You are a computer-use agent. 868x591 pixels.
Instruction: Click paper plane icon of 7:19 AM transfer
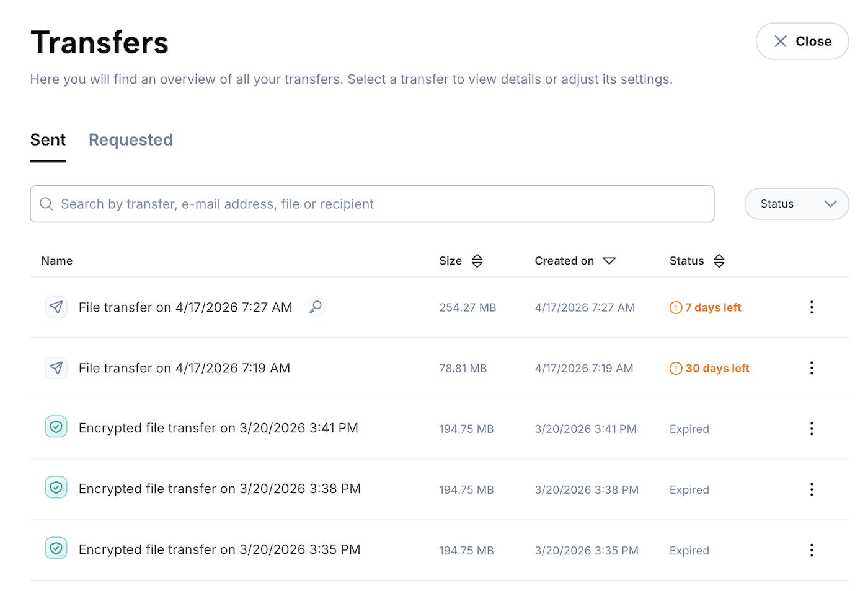(56, 367)
